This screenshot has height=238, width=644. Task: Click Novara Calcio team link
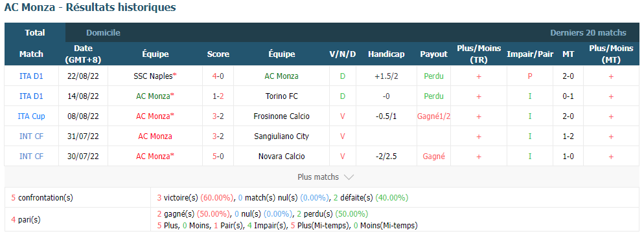pyautogui.click(x=282, y=157)
